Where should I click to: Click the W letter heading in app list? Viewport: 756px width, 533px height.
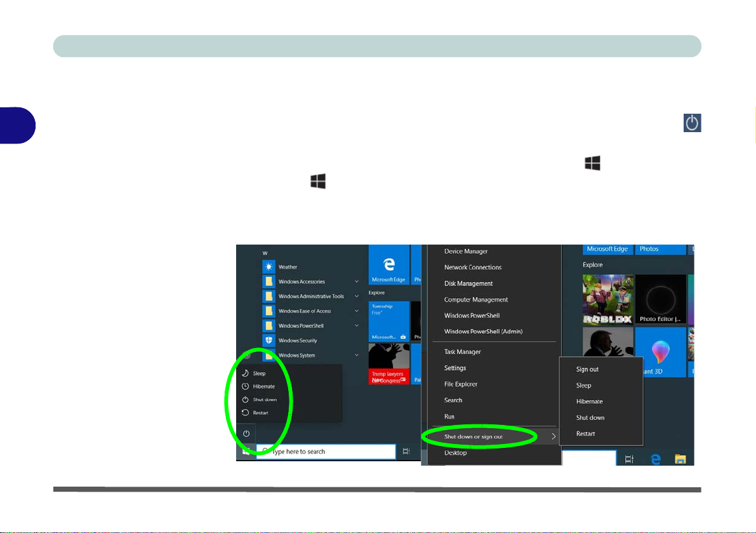coord(265,253)
